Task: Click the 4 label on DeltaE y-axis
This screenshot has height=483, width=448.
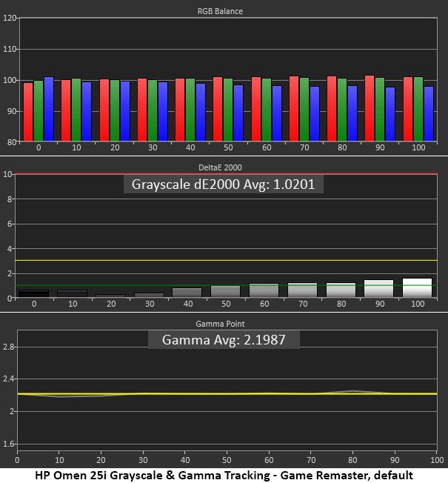Action: [9, 249]
